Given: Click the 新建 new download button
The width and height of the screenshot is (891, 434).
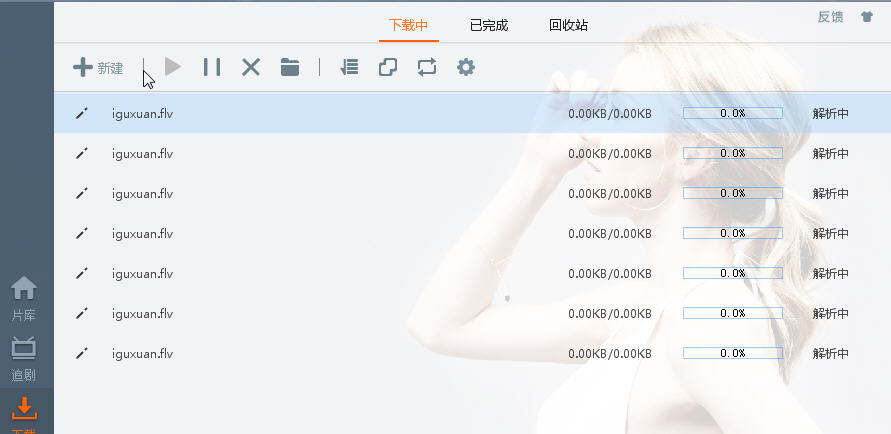Looking at the screenshot, I should tap(98, 68).
